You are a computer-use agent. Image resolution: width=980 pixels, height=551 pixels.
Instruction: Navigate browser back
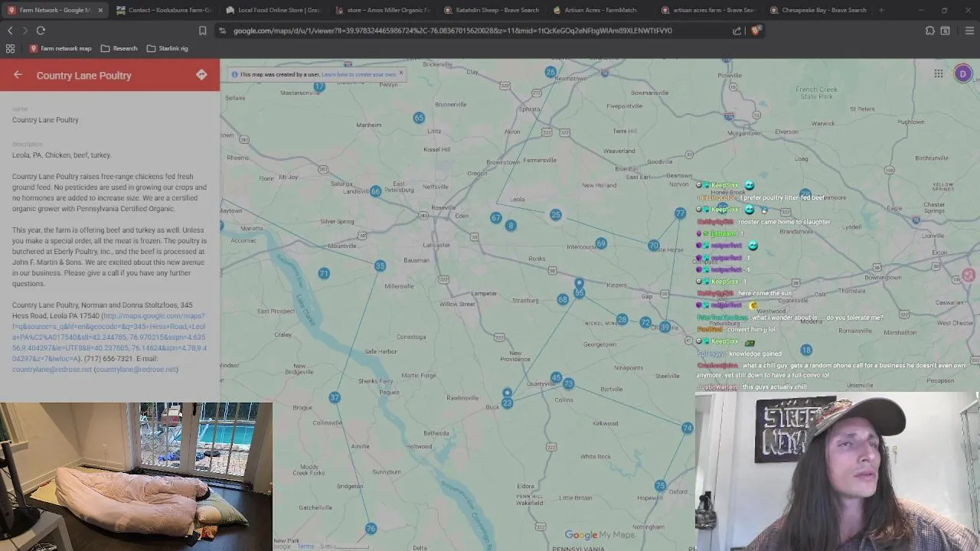(10, 31)
